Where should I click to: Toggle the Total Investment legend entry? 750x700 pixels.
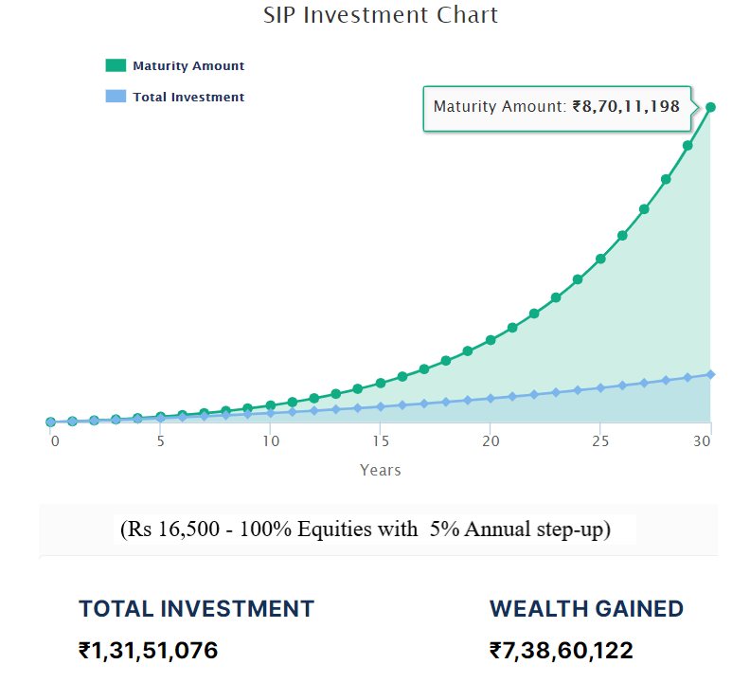click(188, 97)
